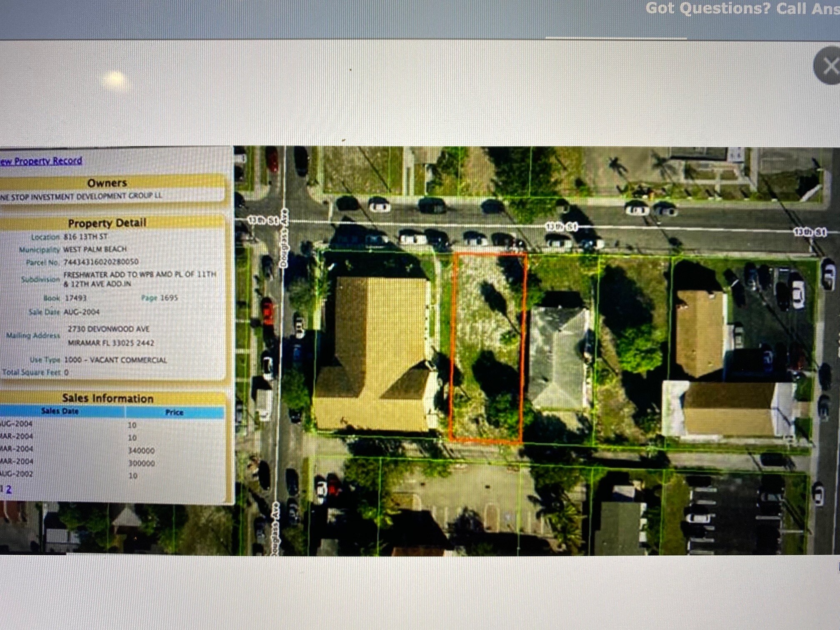Click the mailing address Devonwood Ave text
Screen dimensions: 840x630
coord(108,329)
